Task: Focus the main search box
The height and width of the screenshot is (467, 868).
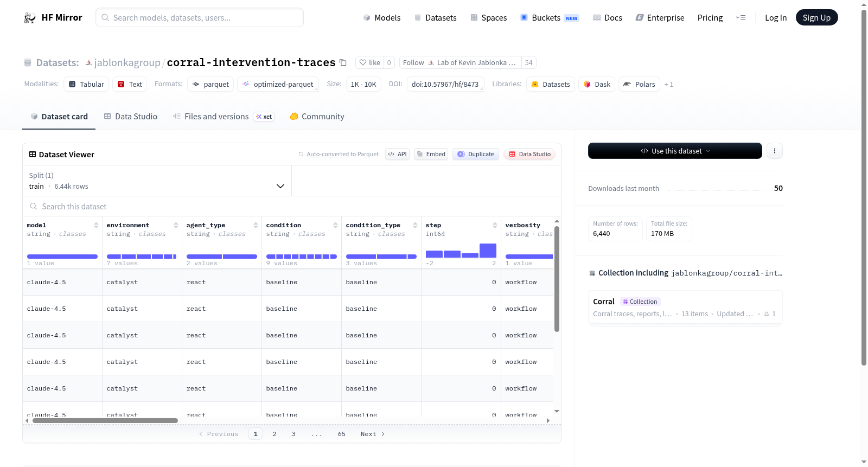Action: [x=200, y=17]
